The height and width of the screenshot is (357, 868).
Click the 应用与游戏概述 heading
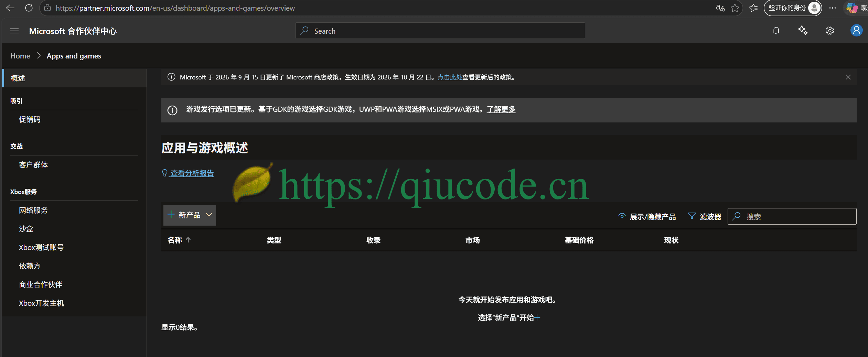tap(205, 148)
